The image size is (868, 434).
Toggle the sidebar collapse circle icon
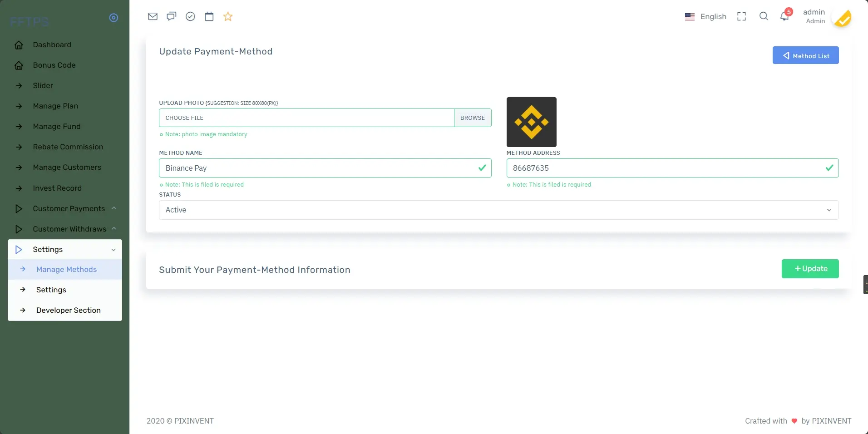[x=113, y=18]
